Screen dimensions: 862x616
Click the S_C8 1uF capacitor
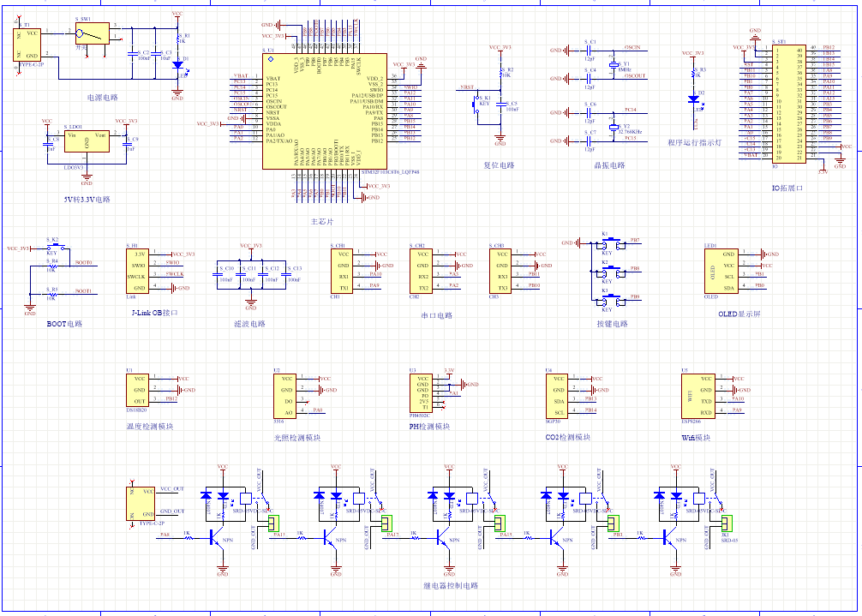click(47, 144)
